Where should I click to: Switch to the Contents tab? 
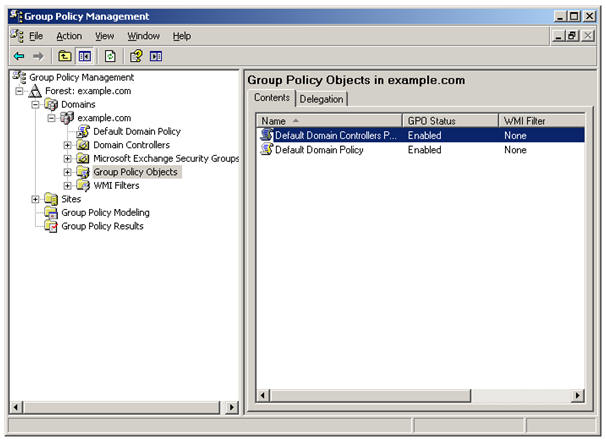point(272,98)
